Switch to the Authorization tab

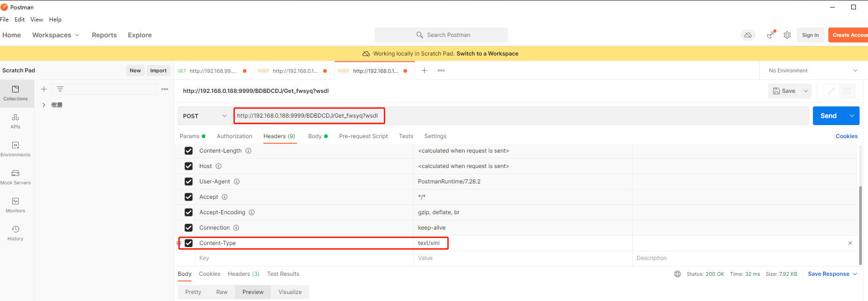234,136
